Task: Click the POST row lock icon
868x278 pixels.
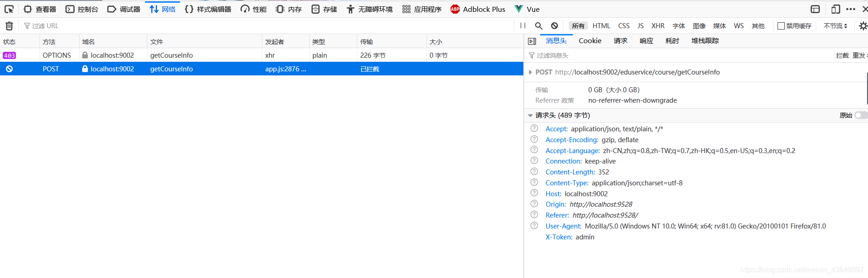Action: (85, 69)
